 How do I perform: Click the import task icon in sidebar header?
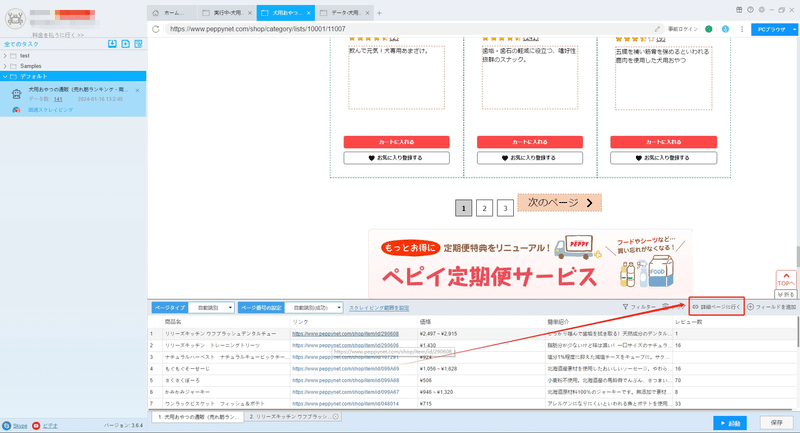coord(112,44)
